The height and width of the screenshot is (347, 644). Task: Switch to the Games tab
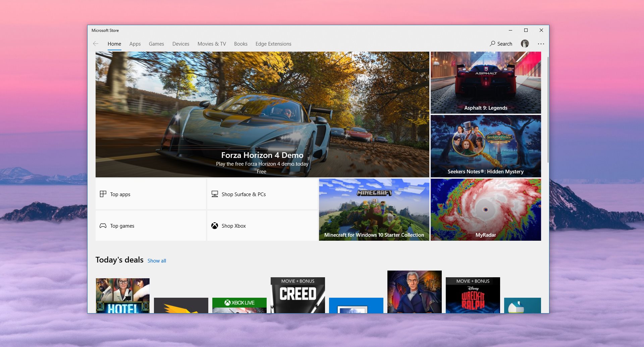tap(156, 44)
